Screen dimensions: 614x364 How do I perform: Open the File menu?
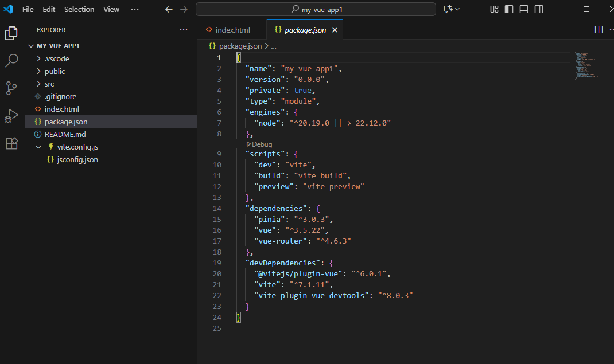pos(28,9)
